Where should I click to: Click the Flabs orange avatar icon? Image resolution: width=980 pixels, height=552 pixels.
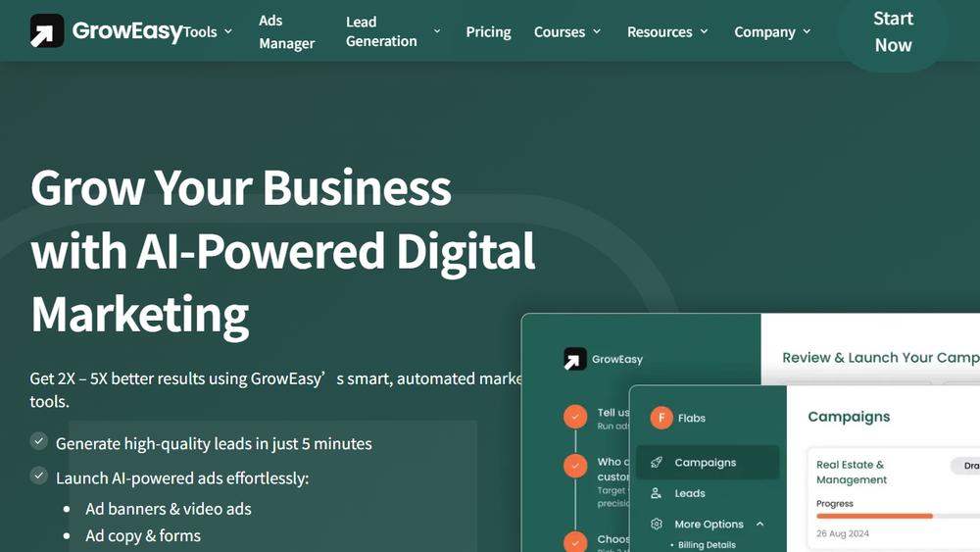661,418
